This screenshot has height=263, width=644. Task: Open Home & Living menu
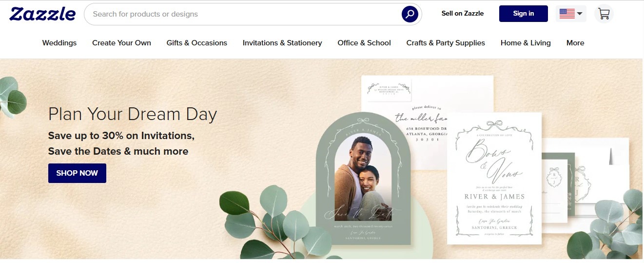526,43
